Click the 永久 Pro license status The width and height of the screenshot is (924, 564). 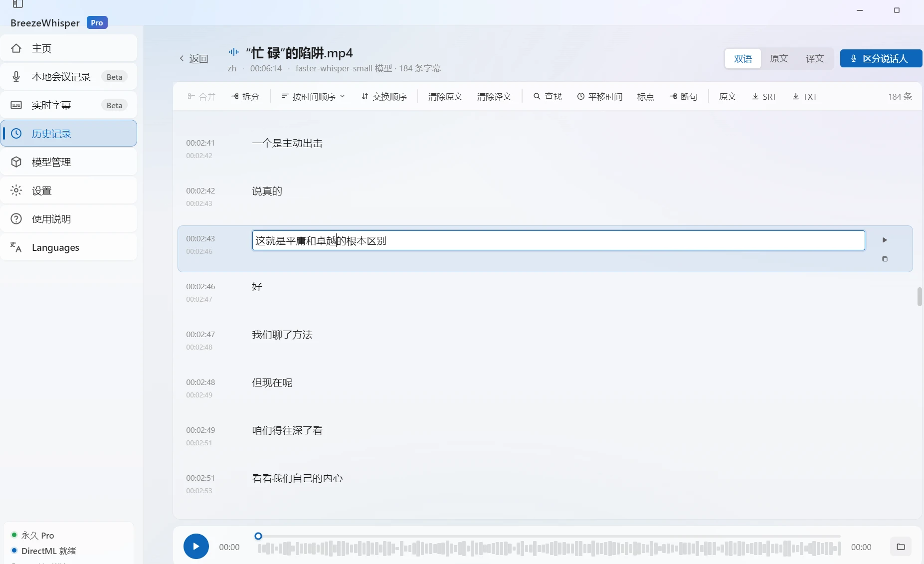[33, 535]
